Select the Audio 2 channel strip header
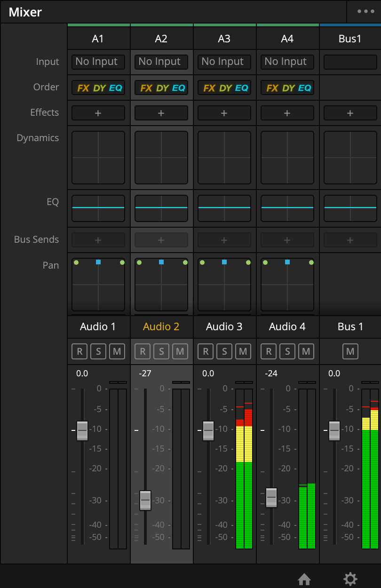Viewport: 381px width, 588px height. point(161,326)
